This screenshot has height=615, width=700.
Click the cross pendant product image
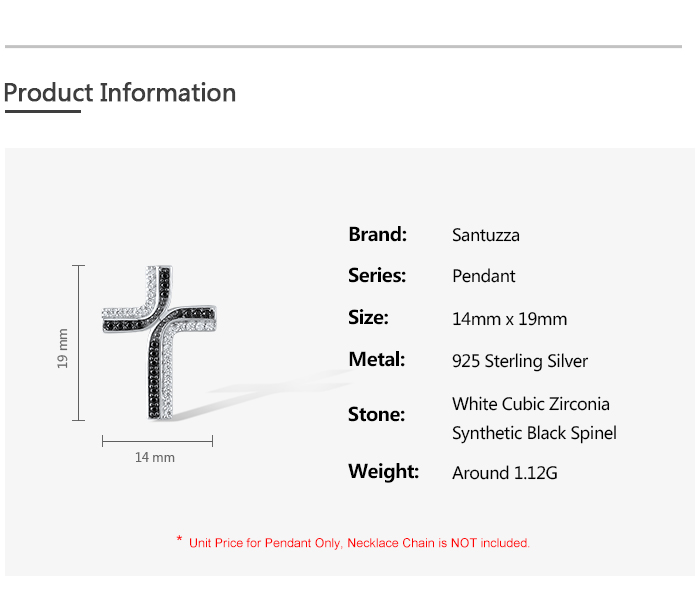point(160,342)
